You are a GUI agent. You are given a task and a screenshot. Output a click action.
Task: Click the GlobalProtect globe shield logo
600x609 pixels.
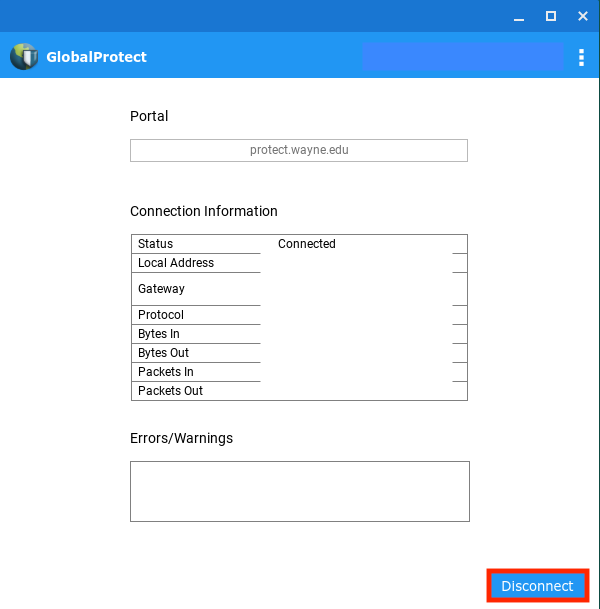pos(24,57)
